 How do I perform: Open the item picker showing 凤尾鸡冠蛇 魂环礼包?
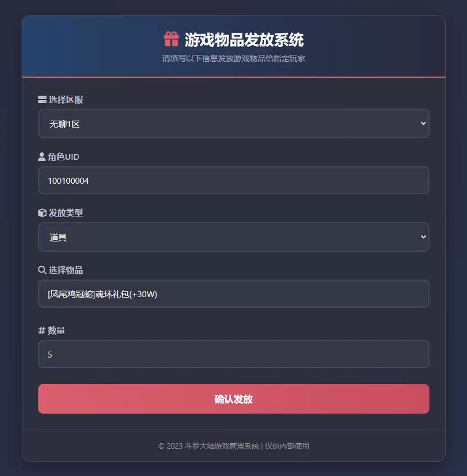point(233,294)
